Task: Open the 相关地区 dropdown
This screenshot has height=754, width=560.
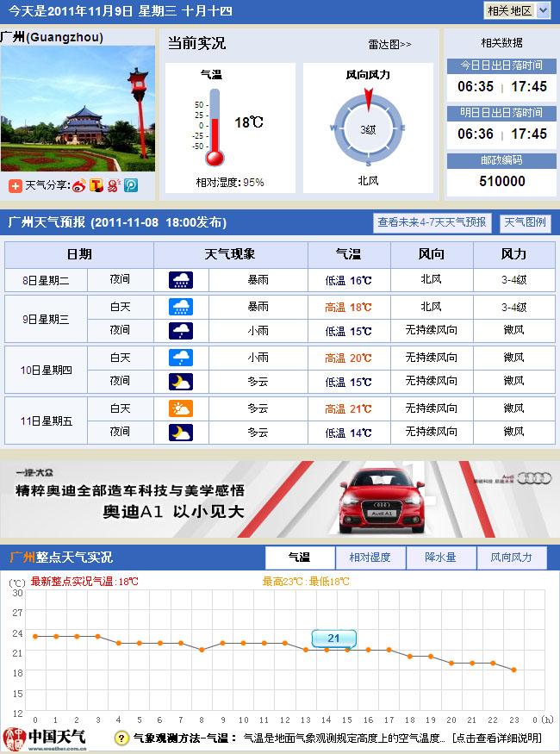Action: click(517, 11)
